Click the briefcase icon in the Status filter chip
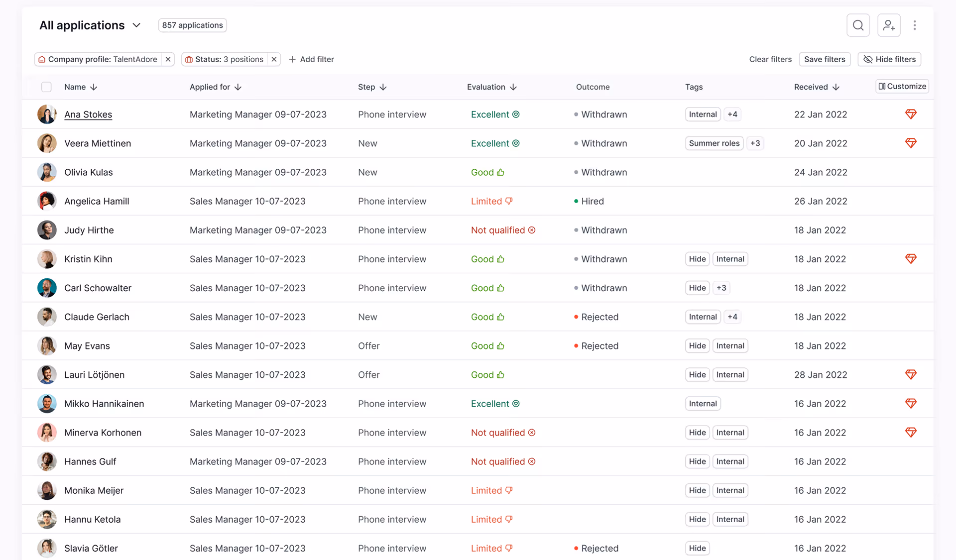Screen dimensions: 956x560 coord(189,59)
